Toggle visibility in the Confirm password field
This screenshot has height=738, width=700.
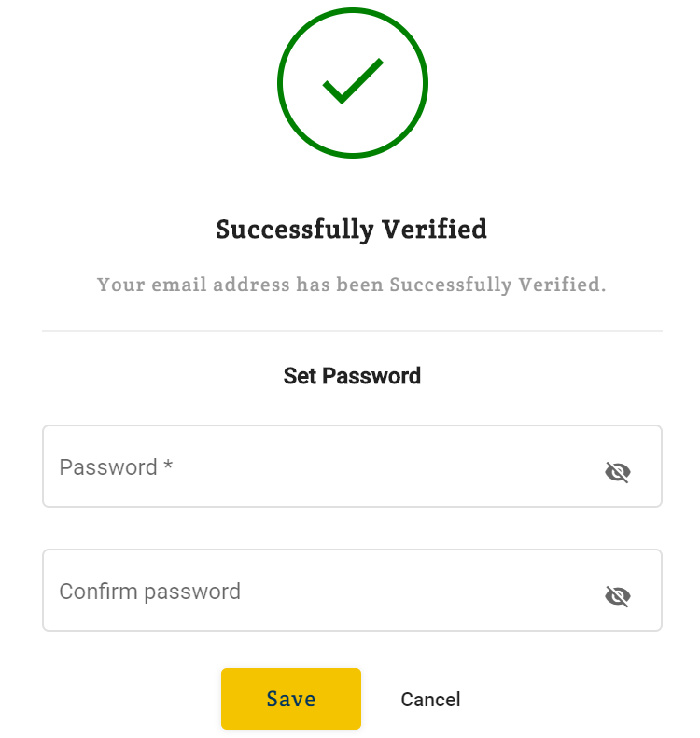click(x=617, y=596)
